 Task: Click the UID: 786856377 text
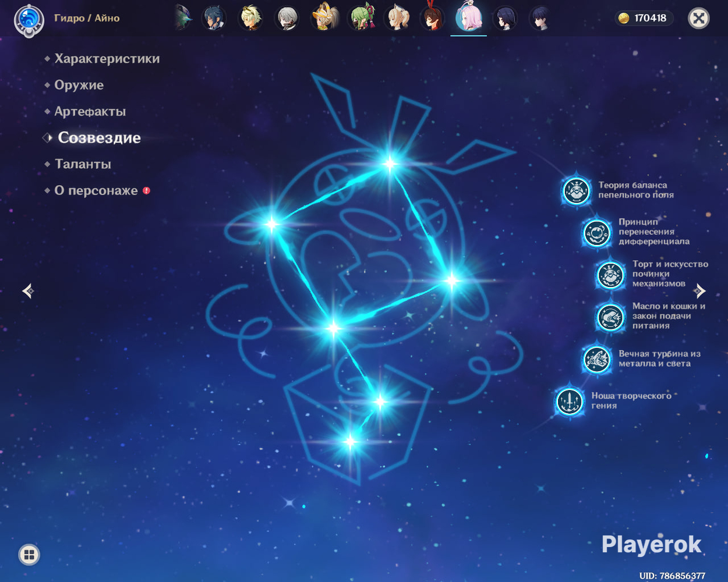672,576
